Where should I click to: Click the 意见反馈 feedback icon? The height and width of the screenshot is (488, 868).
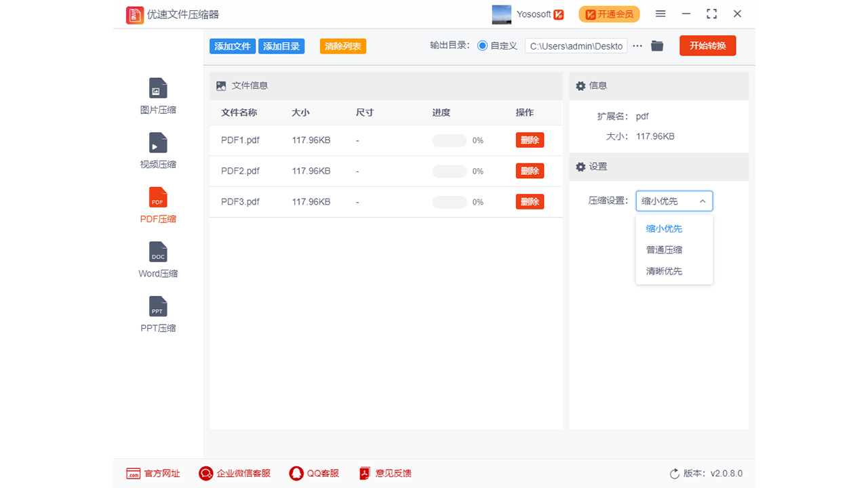coord(364,473)
